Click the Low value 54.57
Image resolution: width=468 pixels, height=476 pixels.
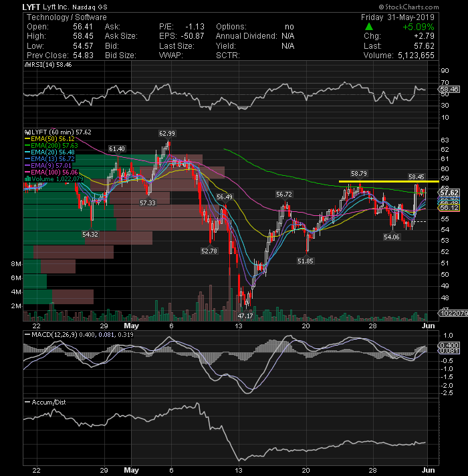click(x=83, y=46)
